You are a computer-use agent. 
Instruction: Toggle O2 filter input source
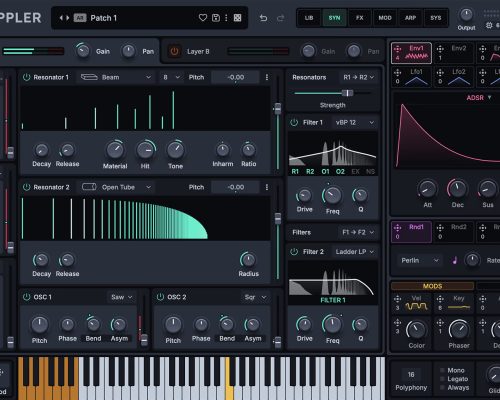point(340,172)
